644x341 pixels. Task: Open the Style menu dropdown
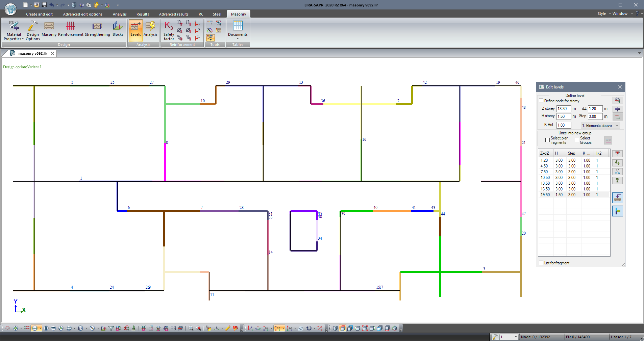tap(603, 14)
